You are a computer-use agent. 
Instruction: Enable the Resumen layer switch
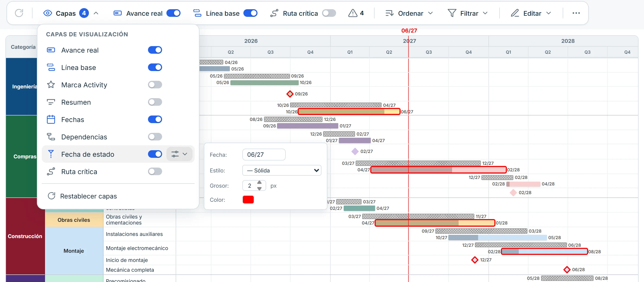pyautogui.click(x=155, y=102)
